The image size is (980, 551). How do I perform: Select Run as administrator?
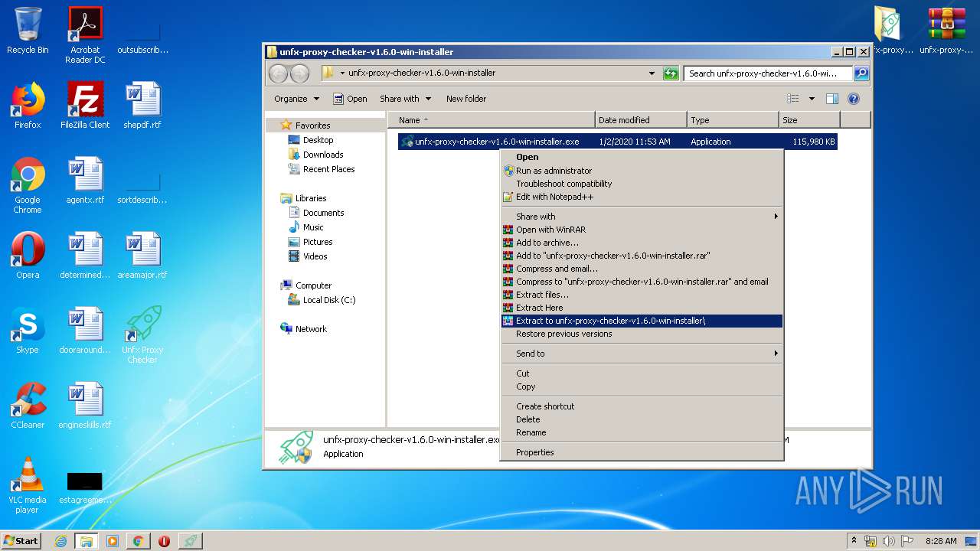[x=554, y=171]
